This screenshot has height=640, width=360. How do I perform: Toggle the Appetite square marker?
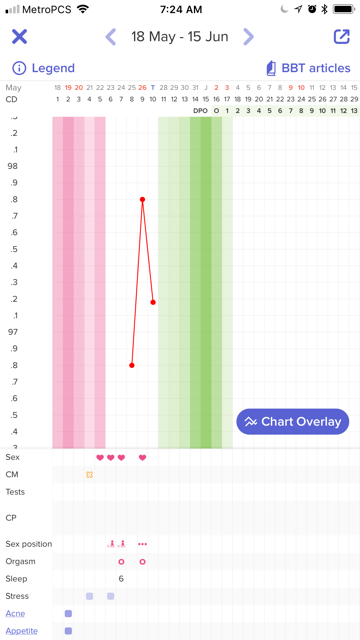[68, 631]
